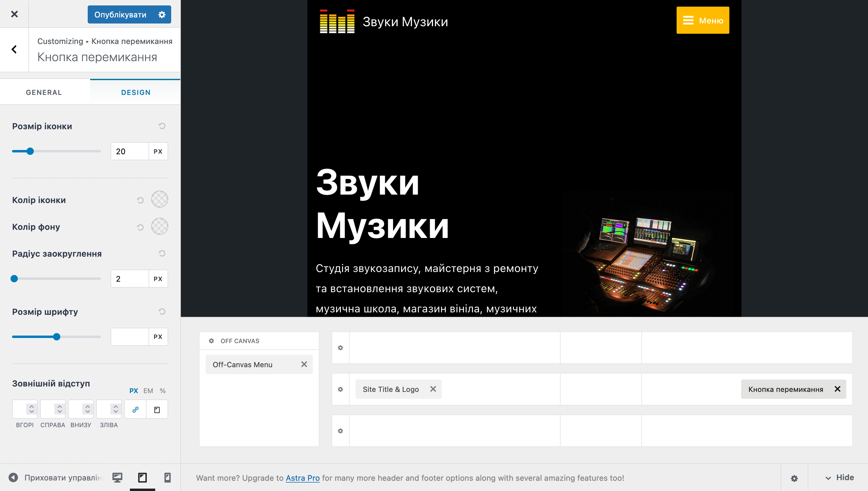
Task: Go back using the left chevron arrow
Action: point(14,49)
